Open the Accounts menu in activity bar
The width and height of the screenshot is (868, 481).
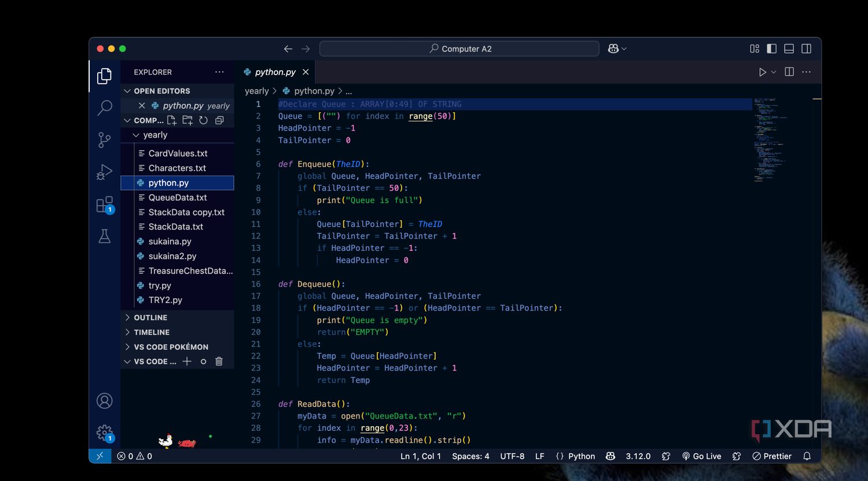pos(105,401)
